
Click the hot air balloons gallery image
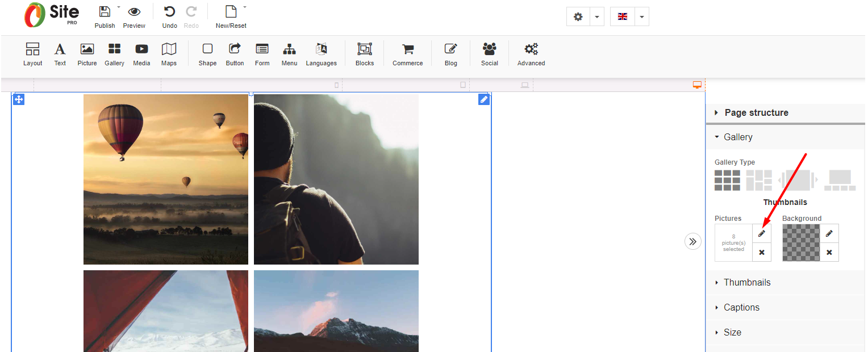(x=166, y=179)
